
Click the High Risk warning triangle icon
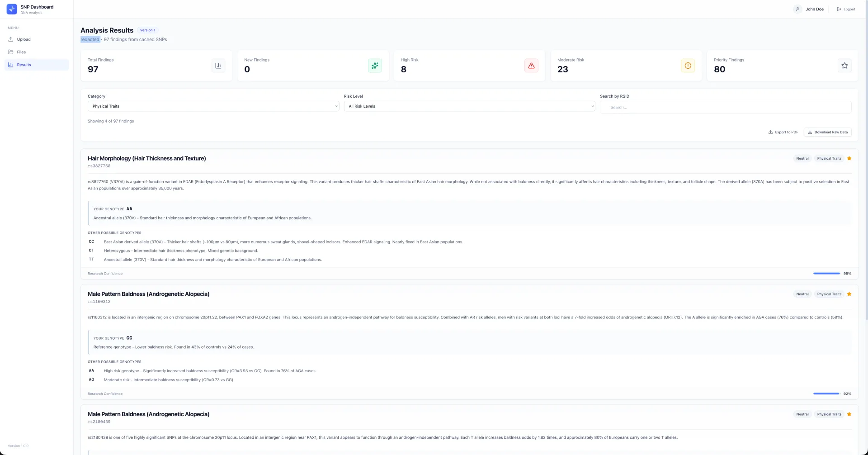point(531,66)
